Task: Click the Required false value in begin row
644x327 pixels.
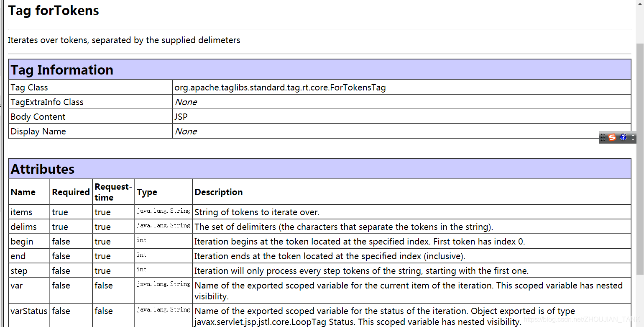Action: [61, 242]
